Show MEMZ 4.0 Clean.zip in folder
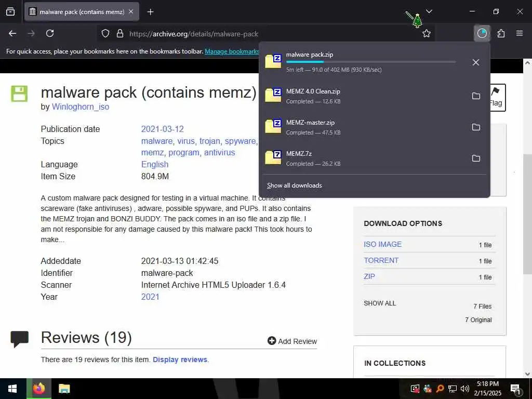The image size is (532, 399). point(476,96)
